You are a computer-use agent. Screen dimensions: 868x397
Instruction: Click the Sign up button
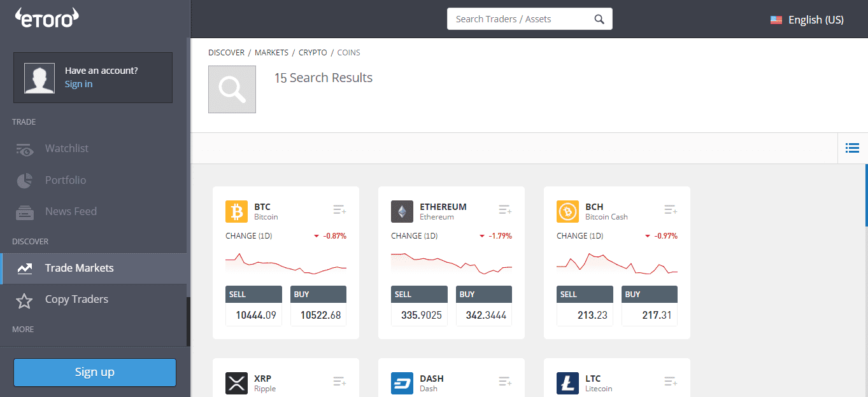[x=94, y=372]
